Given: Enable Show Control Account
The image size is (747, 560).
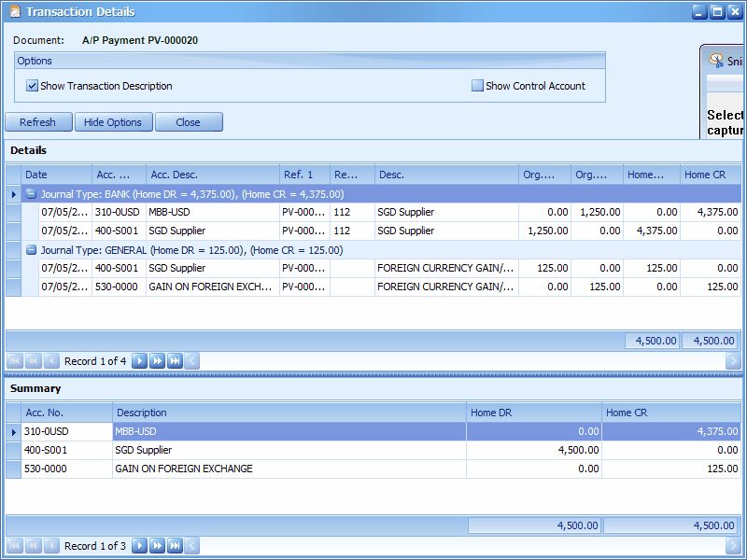Looking at the screenshot, I should (476, 85).
